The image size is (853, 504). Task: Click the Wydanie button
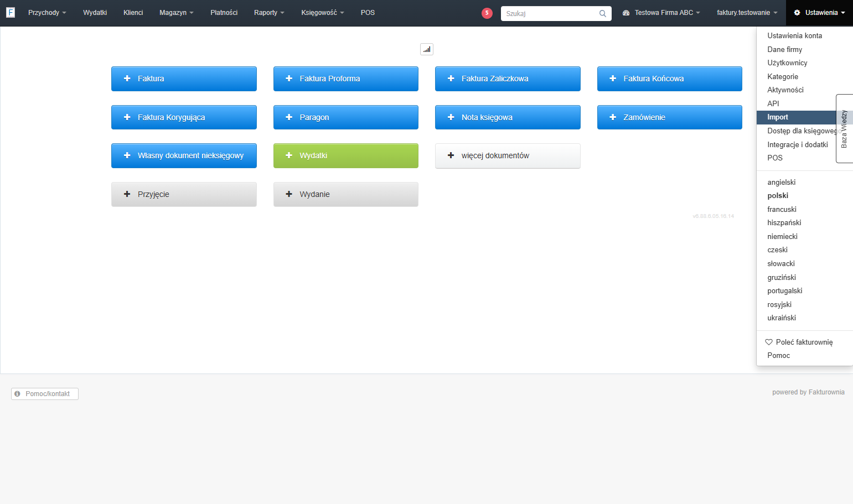tap(346, 194)
